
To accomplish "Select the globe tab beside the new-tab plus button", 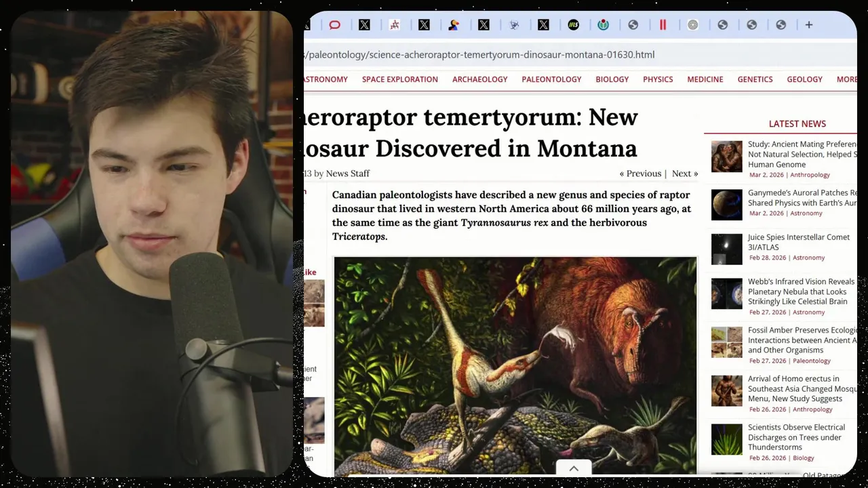I will [781, 25].
